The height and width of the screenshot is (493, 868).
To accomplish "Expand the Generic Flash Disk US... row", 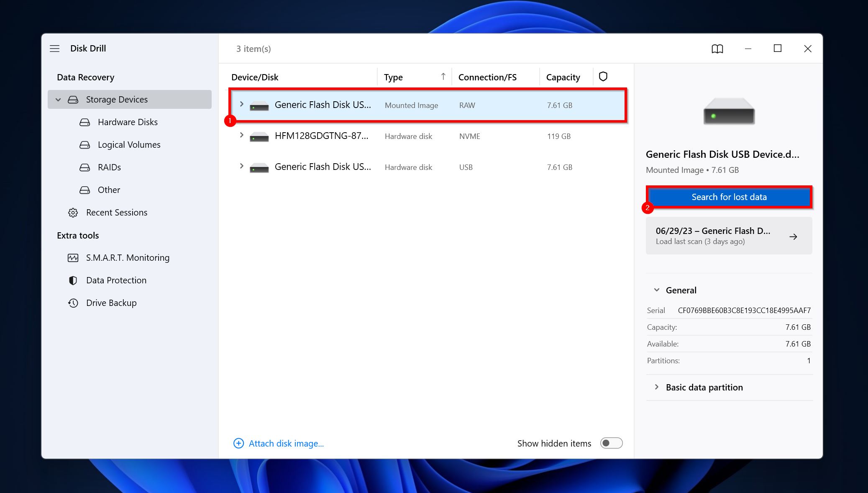I will [x=241, y=105].
